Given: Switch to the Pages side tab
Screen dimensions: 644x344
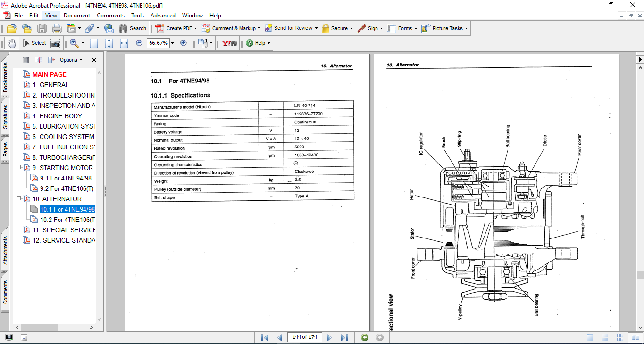Looking at the screenshot, I should (x=5, y=149).
